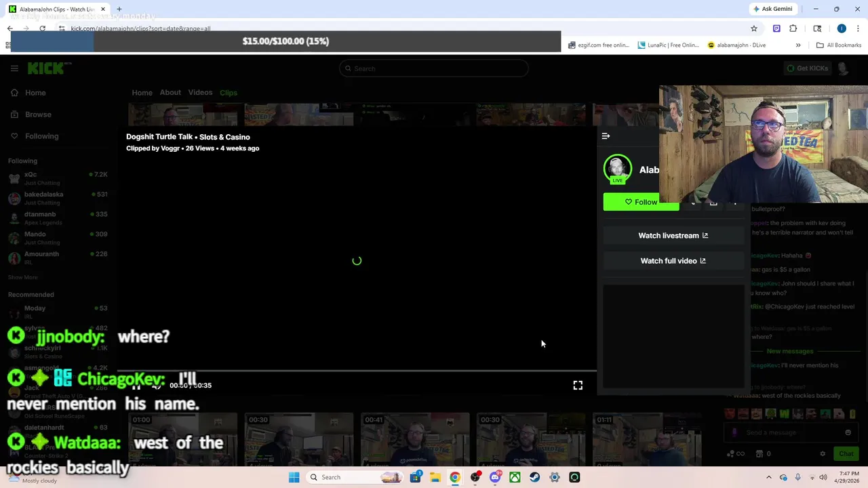This screenshot has width=868, height=488.
Task: Open ezgif.com bookmark
Action: (599, 45)
